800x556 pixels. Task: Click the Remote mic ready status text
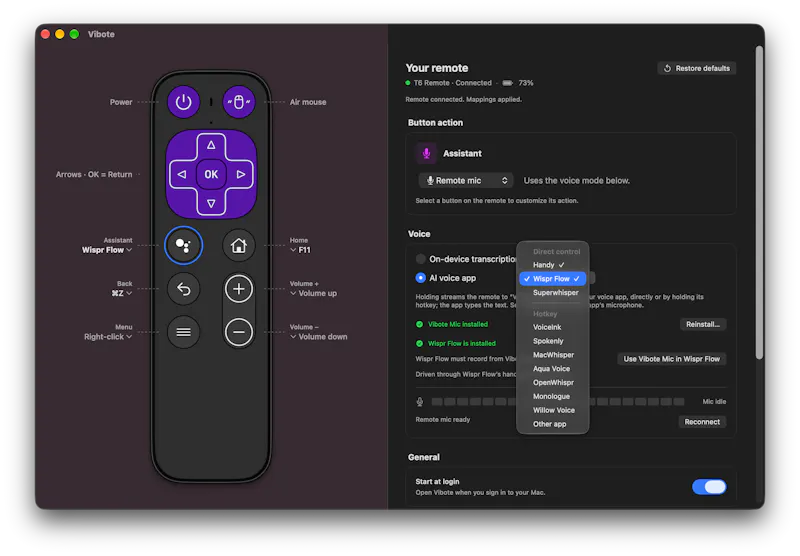click(442, 420)
